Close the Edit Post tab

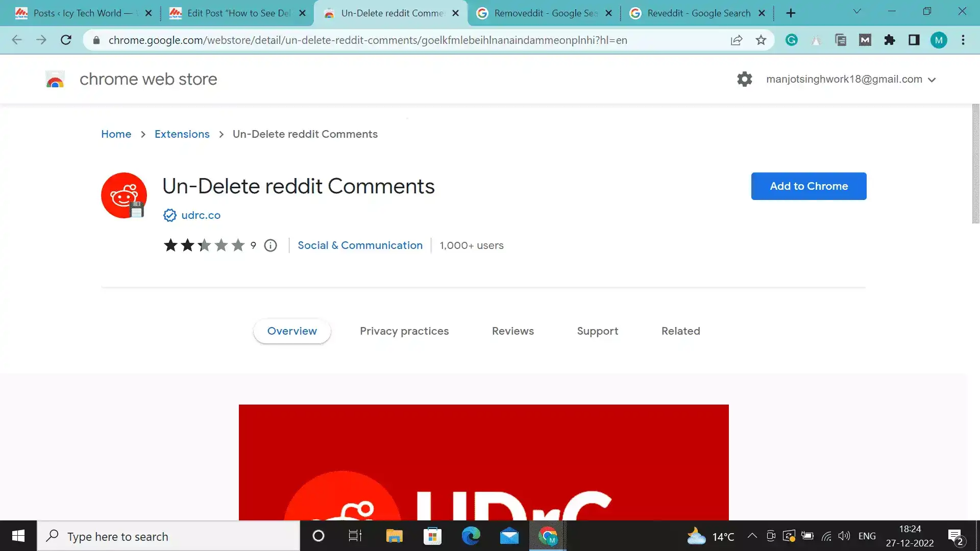(x=303, y=13)
